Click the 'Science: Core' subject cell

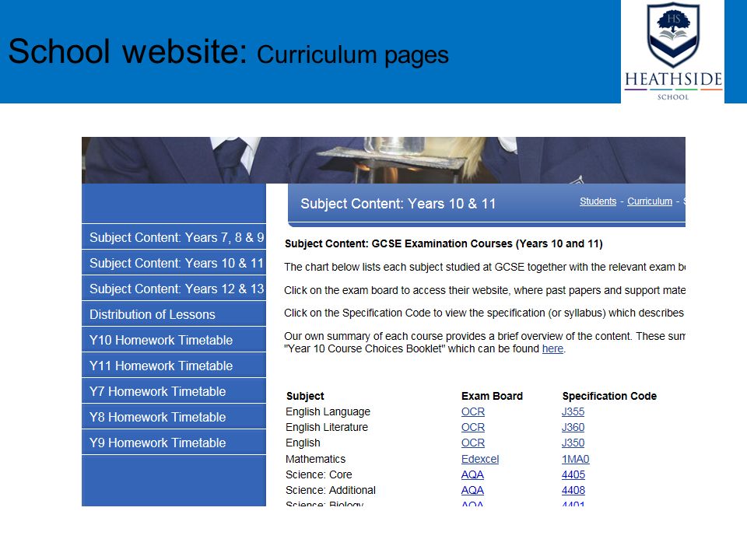(x=319, y=474)
